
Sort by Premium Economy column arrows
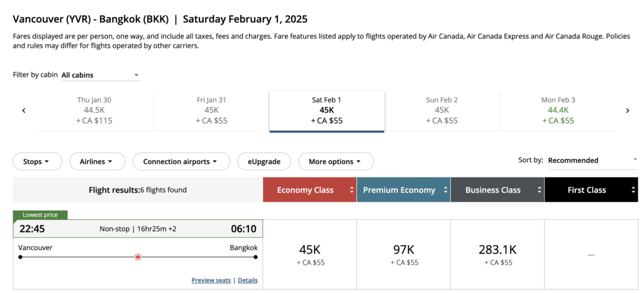click(x=445, y=190)
